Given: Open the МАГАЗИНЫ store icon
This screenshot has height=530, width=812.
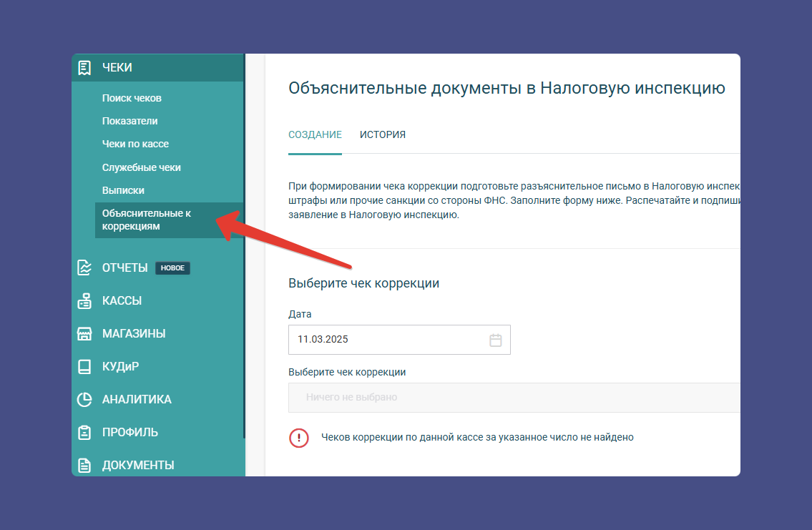Looking at the screenshot, I should [x=86, y=333].
